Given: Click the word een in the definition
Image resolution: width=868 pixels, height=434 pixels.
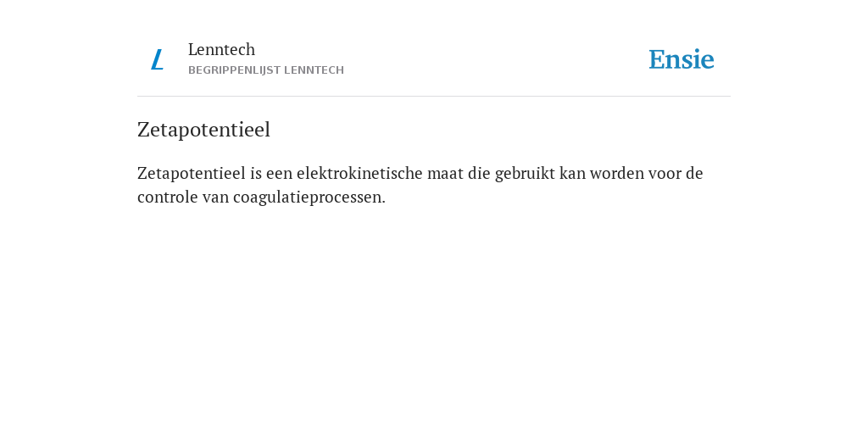Looking at the screenshot, I should pyautogui.click(x=279, y=174).
